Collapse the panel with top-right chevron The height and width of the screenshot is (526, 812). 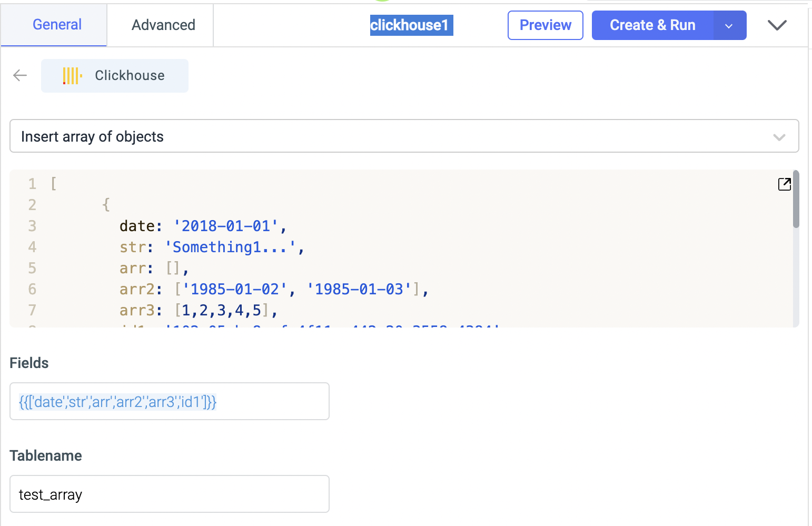point(777,25)
